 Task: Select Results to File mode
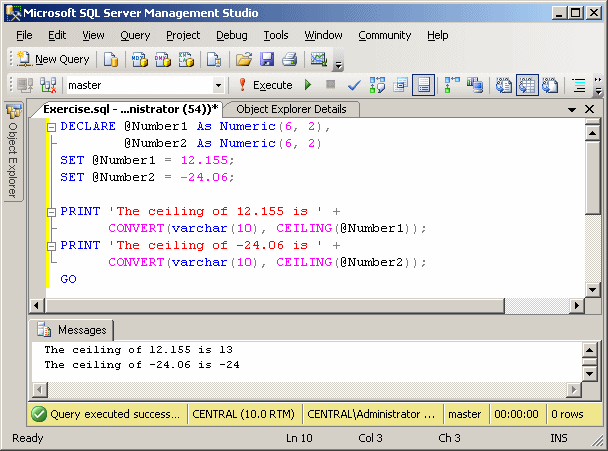click(550, 85)
